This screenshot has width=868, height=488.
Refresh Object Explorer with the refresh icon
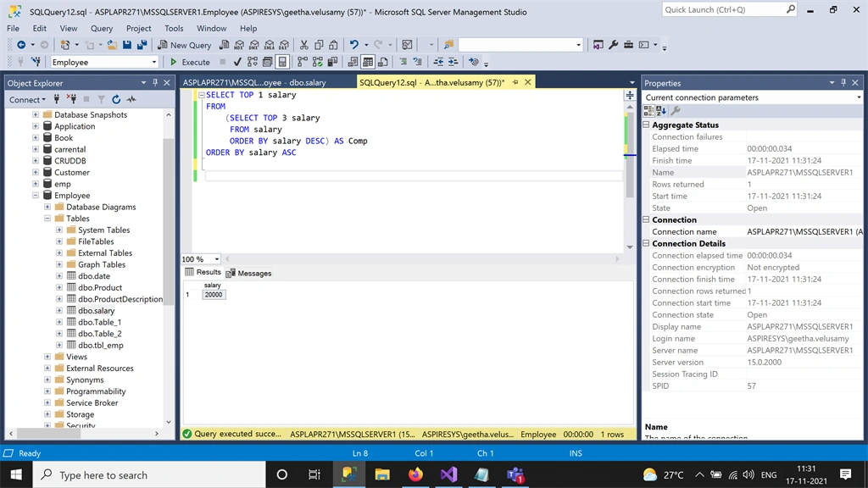(x=116, y=100)
